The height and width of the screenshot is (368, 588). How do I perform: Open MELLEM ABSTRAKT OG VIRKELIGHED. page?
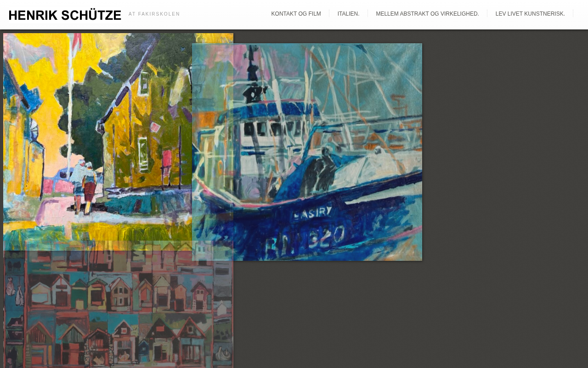pos(427,14)
